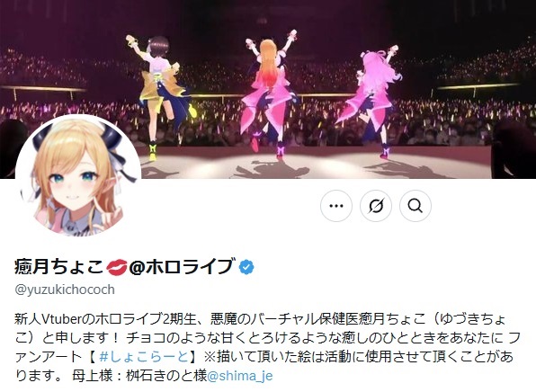536x392 pixels.
Task: Click the @ホロライブ part of display name
Action: tap(183, 267)
